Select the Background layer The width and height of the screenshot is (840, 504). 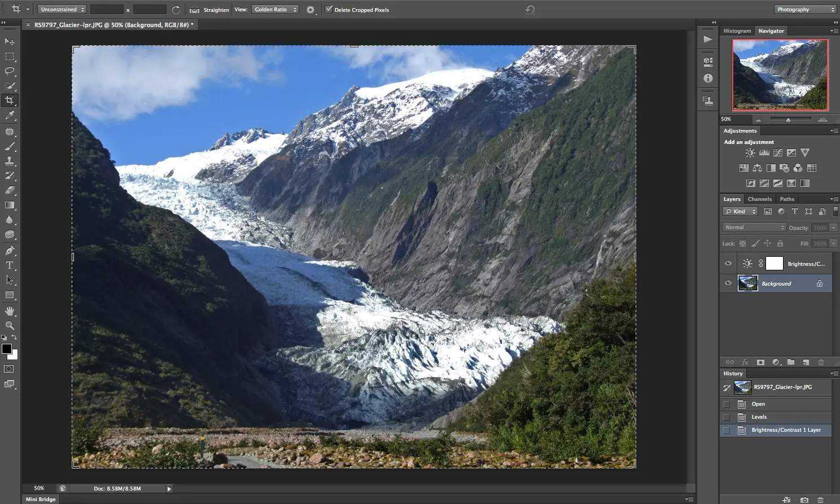776,283
